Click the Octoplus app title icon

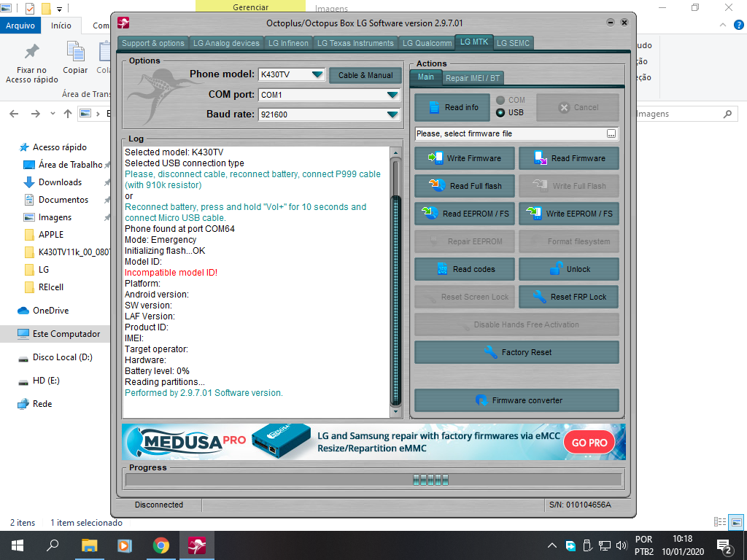click(x=123, y=23)
